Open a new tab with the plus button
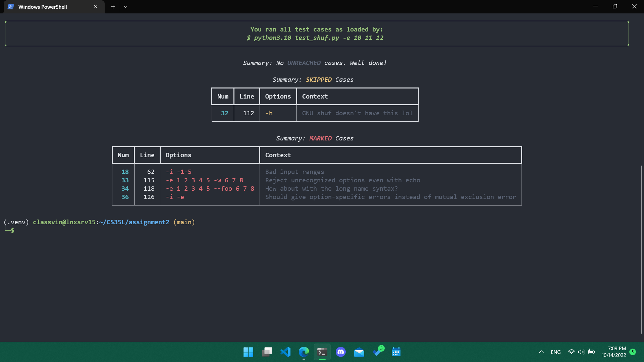Screen dimensions: 644x362 tap(113, 7)
